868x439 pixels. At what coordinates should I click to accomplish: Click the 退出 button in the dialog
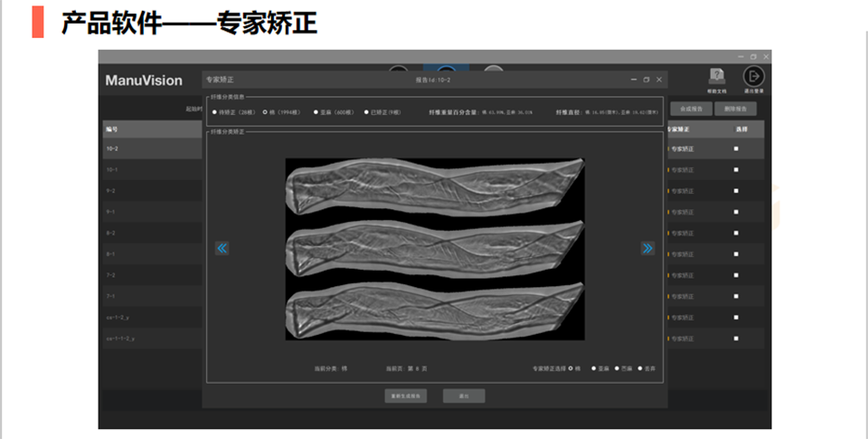tap(464, 396)
